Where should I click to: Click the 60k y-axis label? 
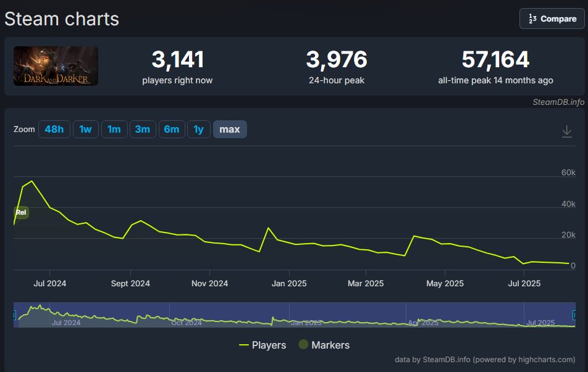(568, 173)
